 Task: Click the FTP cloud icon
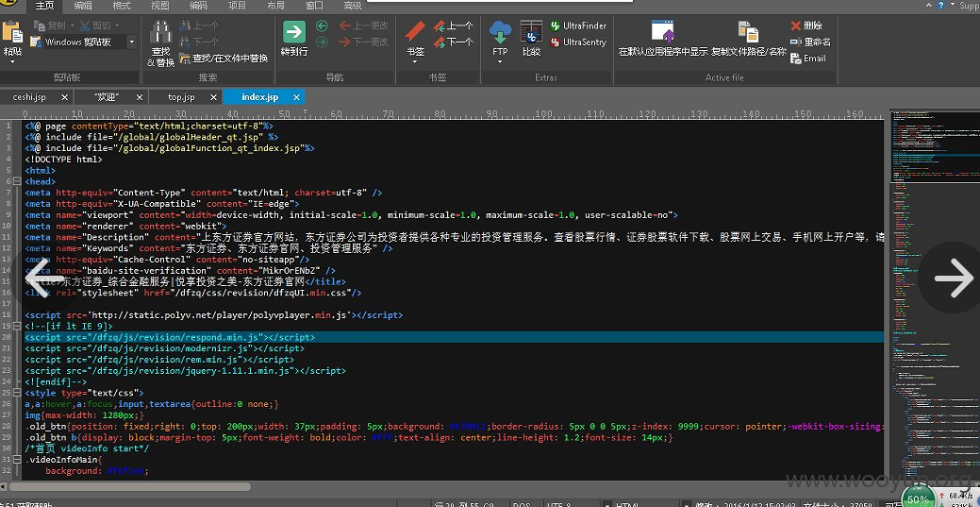[x=500, y=31]
